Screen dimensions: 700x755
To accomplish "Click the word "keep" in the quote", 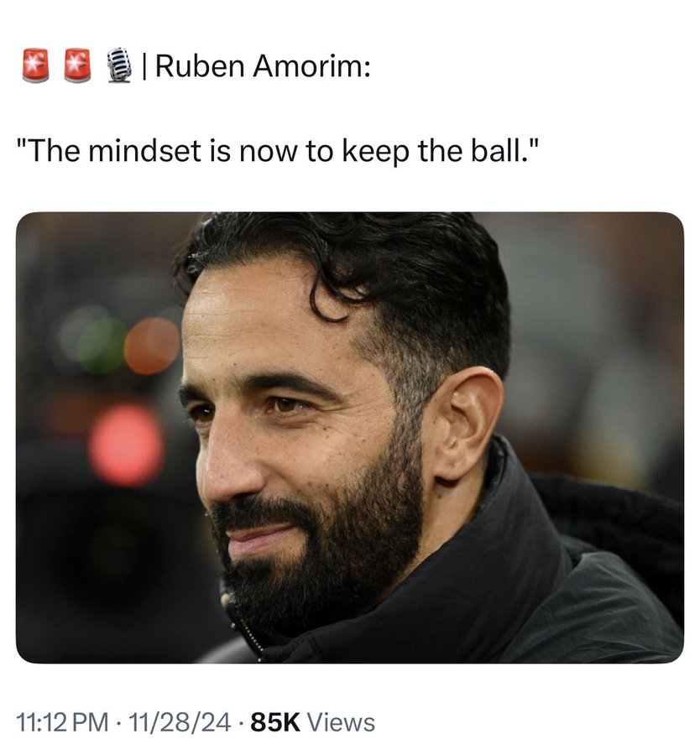I will point(376,152).
